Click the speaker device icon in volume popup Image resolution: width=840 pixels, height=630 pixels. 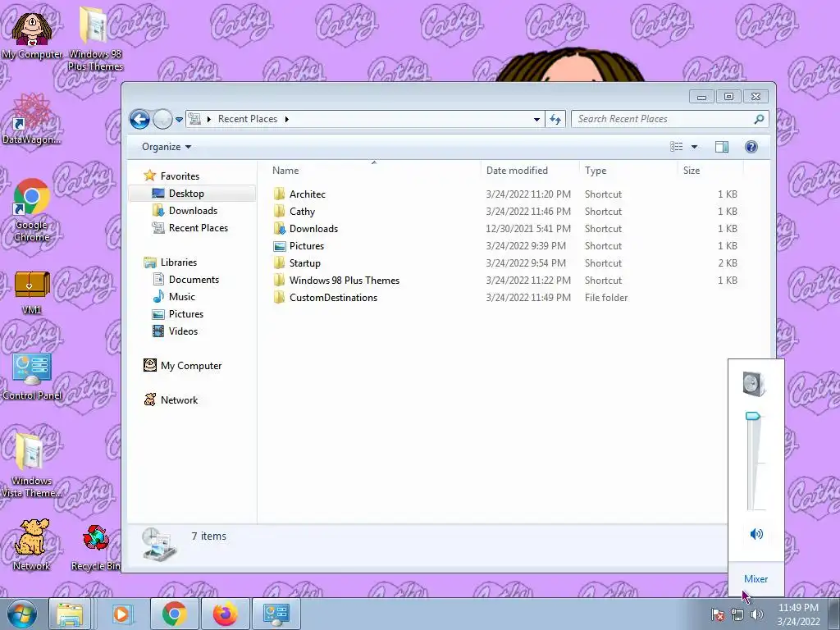[x=755, y=384]
